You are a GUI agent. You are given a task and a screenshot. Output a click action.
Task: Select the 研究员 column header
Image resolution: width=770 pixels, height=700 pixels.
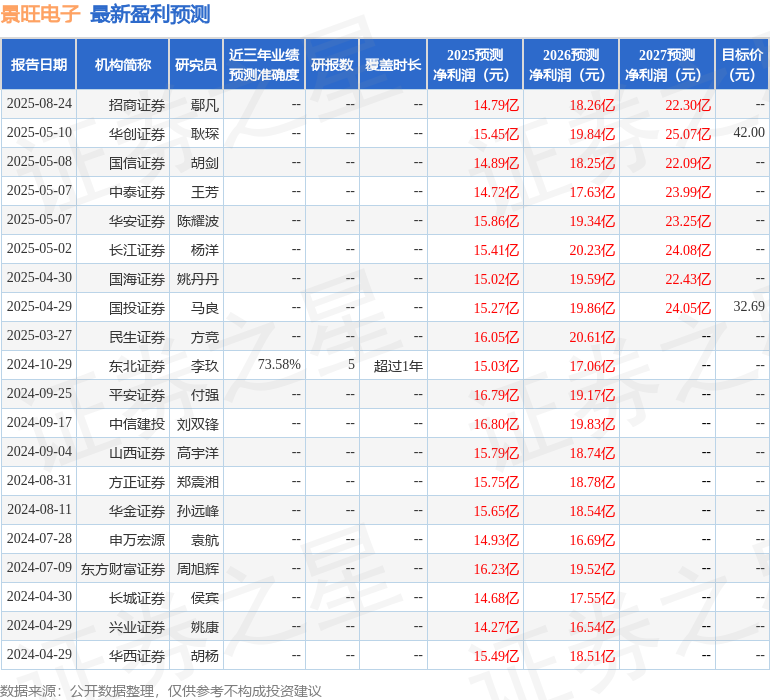pyautogui.click(x=195, y=65)
